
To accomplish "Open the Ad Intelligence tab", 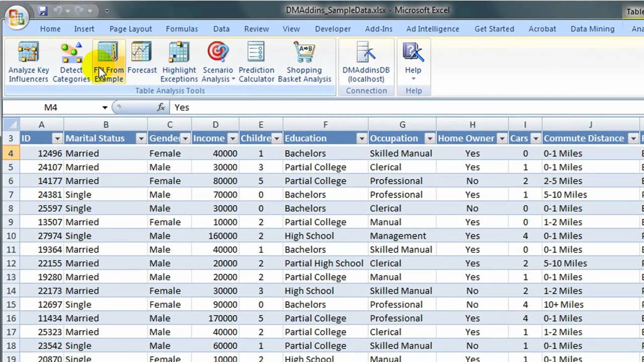I will 433,29.
